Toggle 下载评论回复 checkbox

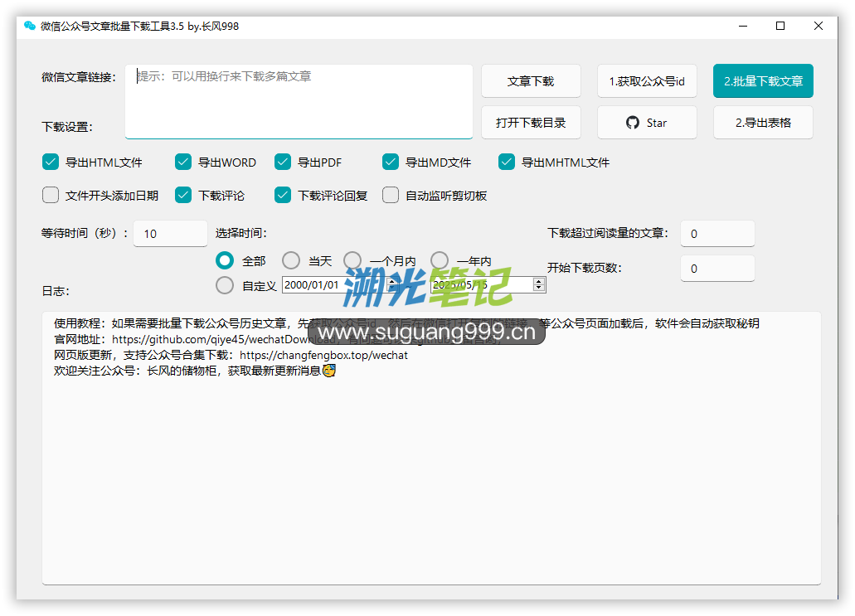pos(283,195)
